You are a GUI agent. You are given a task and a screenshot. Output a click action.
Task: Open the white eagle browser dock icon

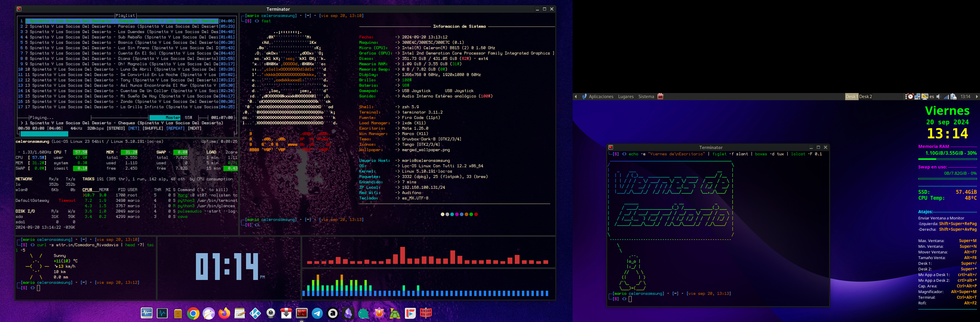pyautogui.click(x=209, y=313)
